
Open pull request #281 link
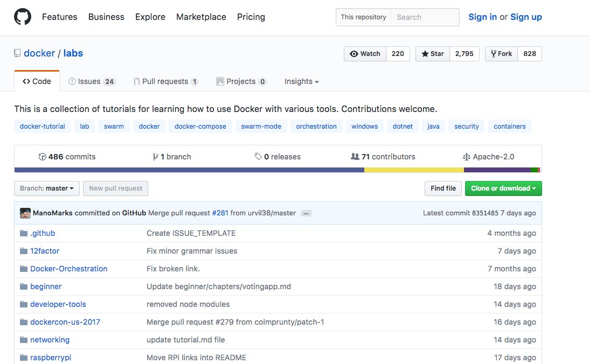220,213
